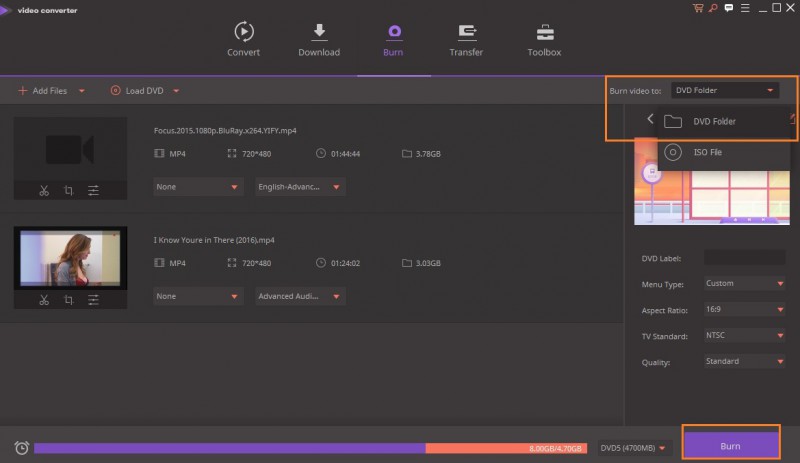Viewport: 800px width, 463px height.
Task: Open effects adjustments for the Focus.2015 video
Action: coord(93,190)
